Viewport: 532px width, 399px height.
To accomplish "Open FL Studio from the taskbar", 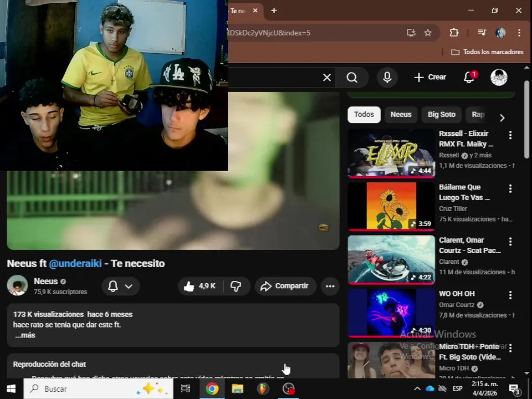I will click(263, 389).
